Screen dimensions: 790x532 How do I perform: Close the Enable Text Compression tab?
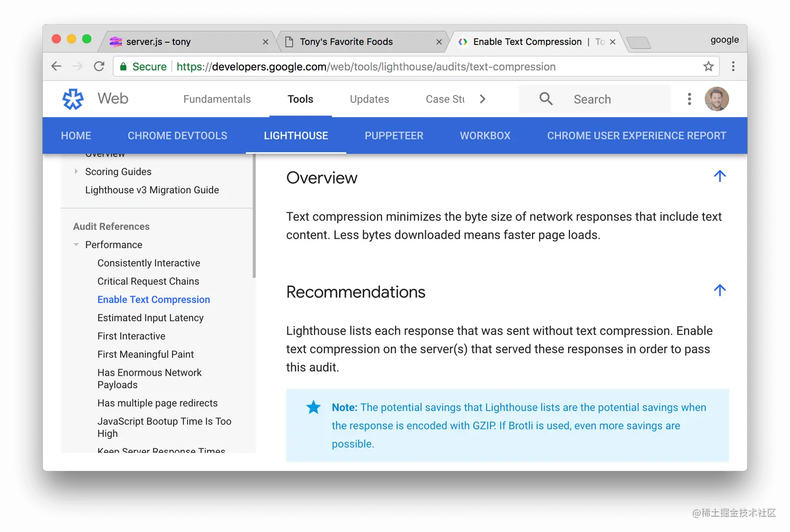pyautogui.click(x=612, y=42)
